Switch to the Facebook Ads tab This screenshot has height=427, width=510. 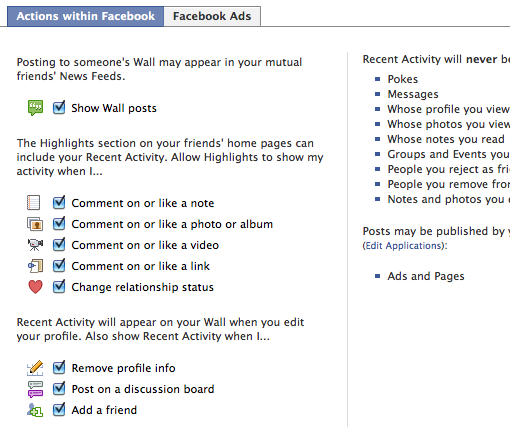click(212, 16)
